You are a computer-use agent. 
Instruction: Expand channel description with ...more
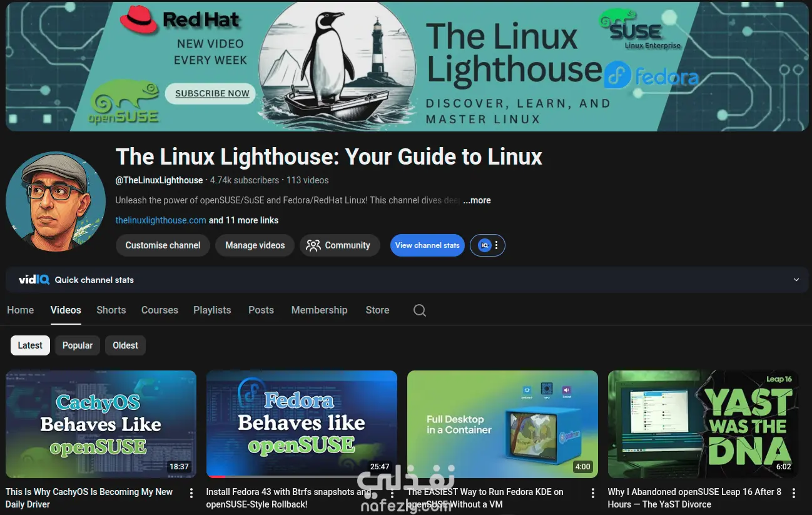pyautogui.click(x=477, y=200)
